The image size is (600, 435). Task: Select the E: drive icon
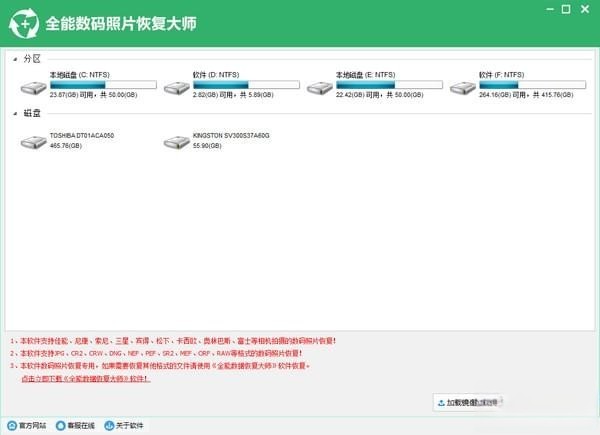320,88
